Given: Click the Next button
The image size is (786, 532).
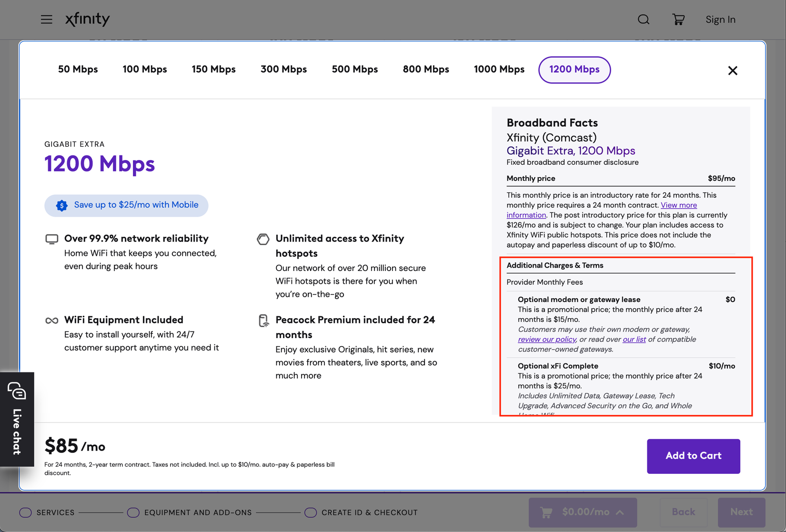Looking at the screenshot, I should (742, 512).
